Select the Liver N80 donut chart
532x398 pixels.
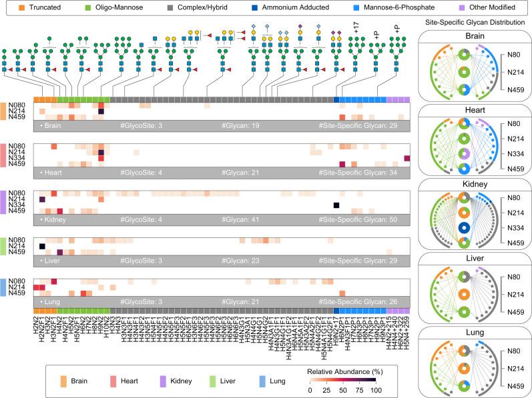click(x=464, y=277)
